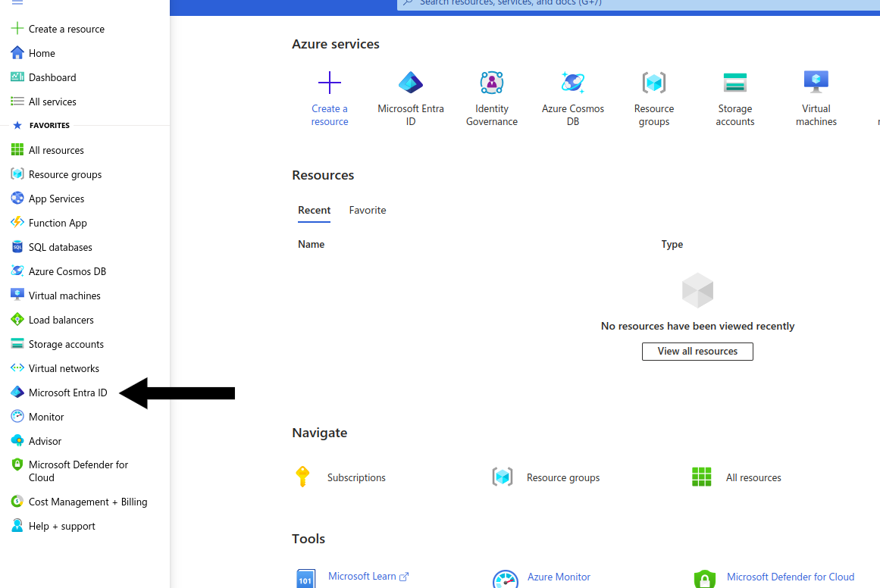This screenshot has width=880, height=588.
Task: Open Storage accounts service icon
Action: 734,83
